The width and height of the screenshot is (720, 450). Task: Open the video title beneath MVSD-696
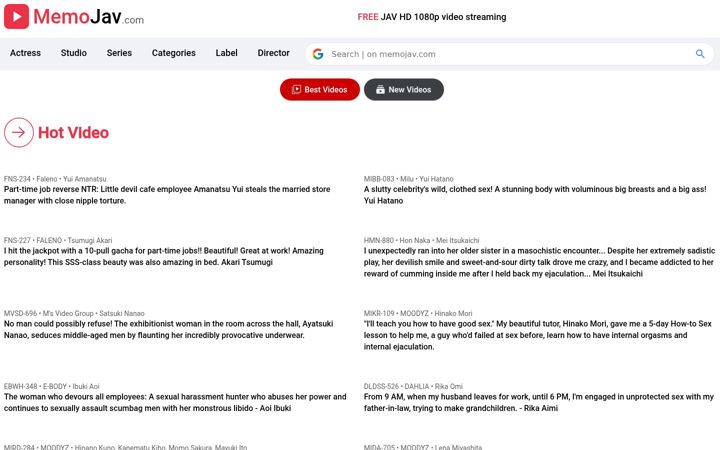[x=169, y=329]
